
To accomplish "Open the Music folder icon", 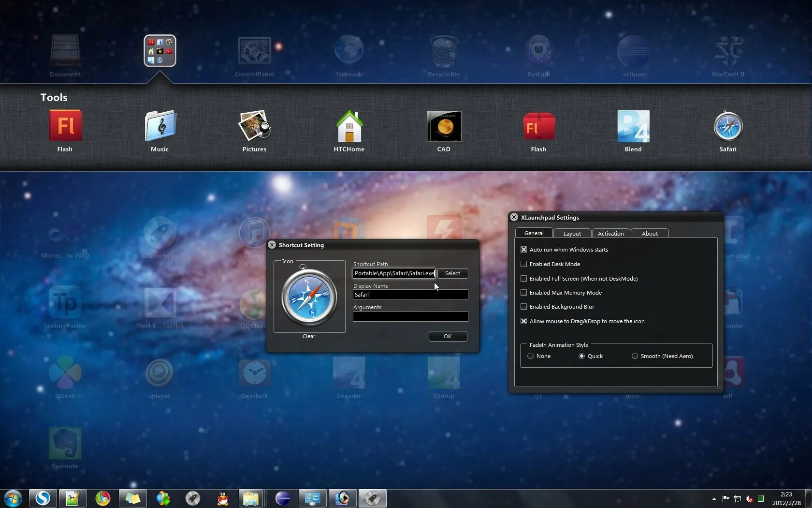I will 160,126.
